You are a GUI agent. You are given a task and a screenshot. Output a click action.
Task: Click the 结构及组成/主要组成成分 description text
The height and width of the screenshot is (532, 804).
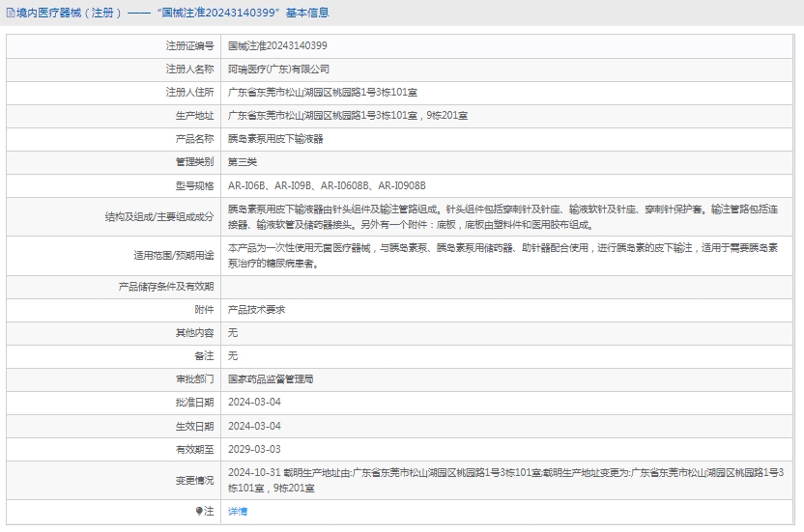[x=502, y=216]
